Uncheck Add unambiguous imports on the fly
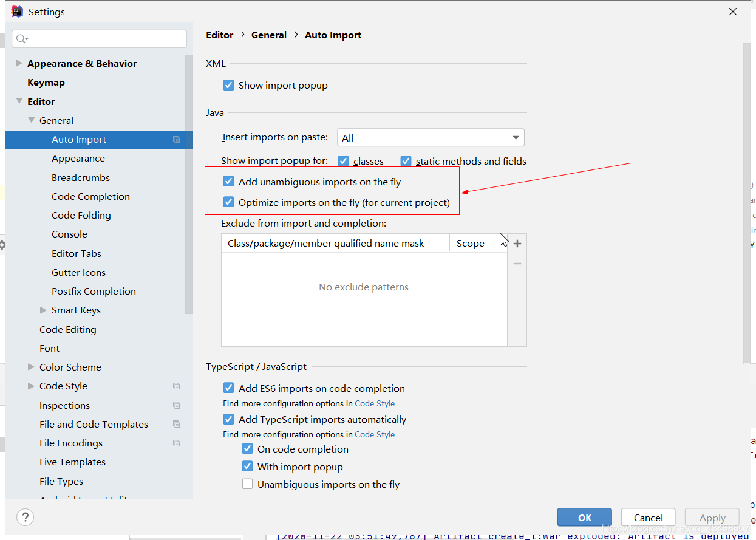This screenshot has height=540, width=756. pos(229,182)
